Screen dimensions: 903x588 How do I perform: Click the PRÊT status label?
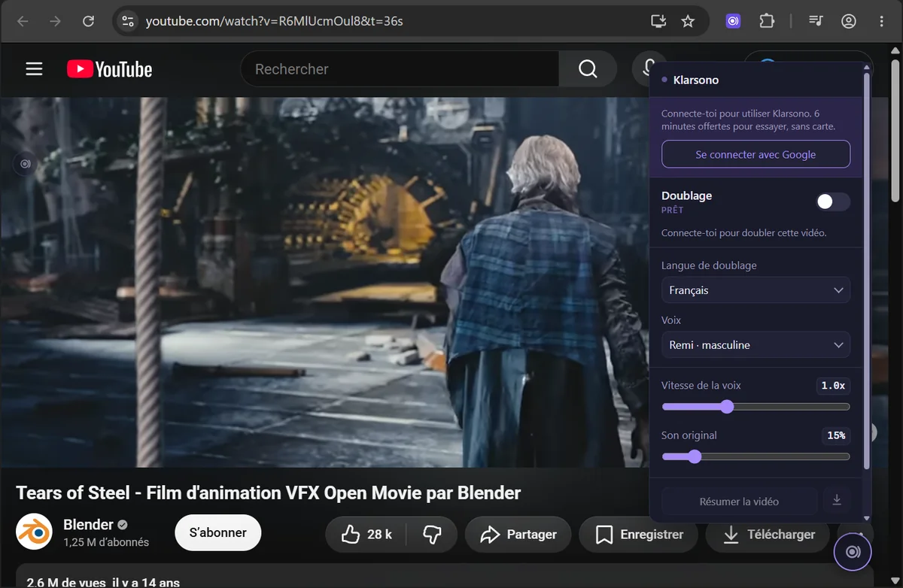tap(672, 211)
